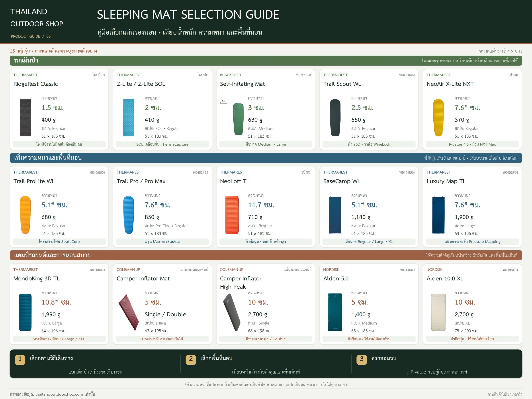
Task: Click the "Alden 10.0 XL" product name
Action: pyautogui.click(x=445, y=278)
